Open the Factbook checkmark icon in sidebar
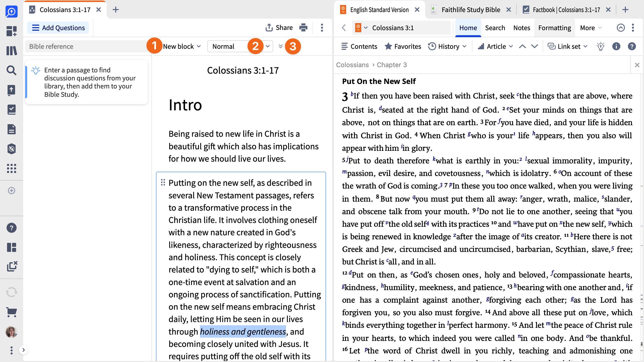The width and height of the screenshot is (644, 362). [x=12, y=110]
